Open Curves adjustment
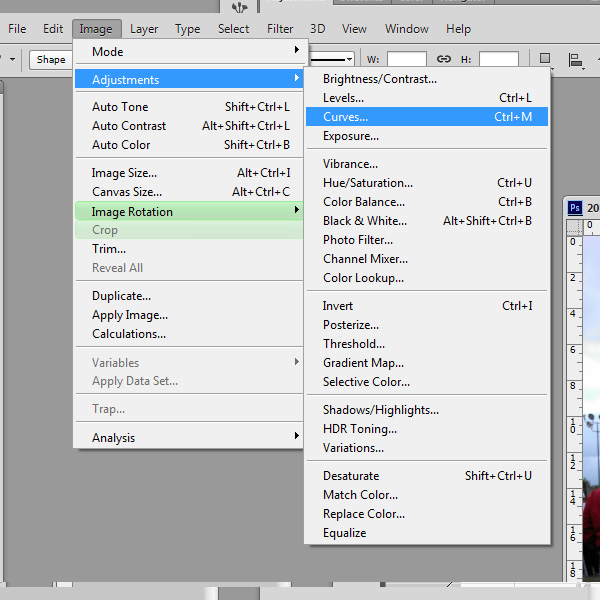Screen dimensions: 600x600 tap(427, 117)
